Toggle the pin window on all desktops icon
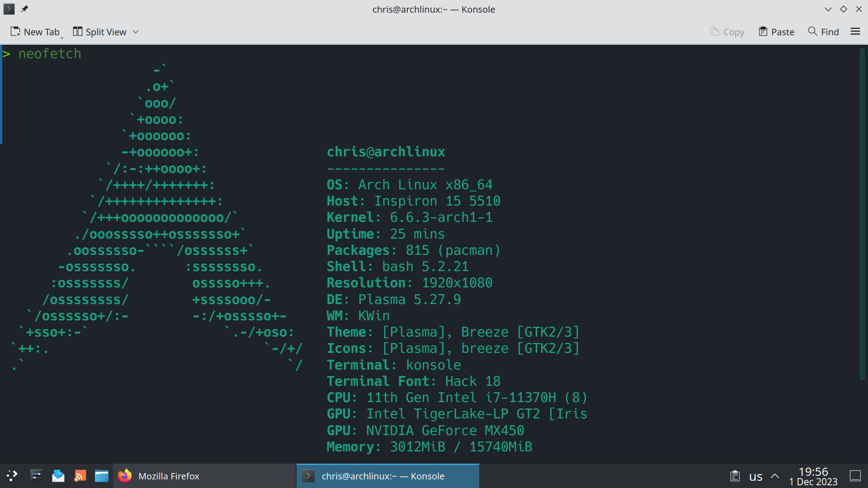868x488 pixels. [x=24, y=9]
